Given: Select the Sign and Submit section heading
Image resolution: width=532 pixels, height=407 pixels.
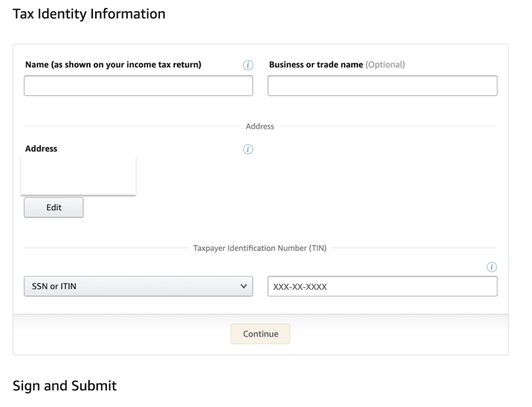Looking at the screenshot, I should tap(64, 386).
